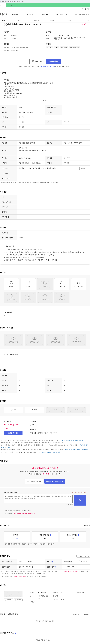Open 출산휴가·육아휴직 main menu
The height and width of the screenshot is (644, 90).
pos(82,14)
